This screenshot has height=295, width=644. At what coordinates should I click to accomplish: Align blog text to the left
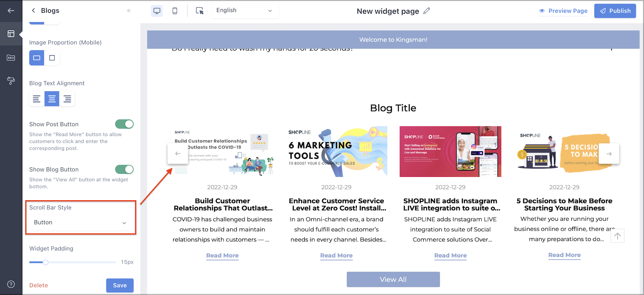tap(37, 99)
